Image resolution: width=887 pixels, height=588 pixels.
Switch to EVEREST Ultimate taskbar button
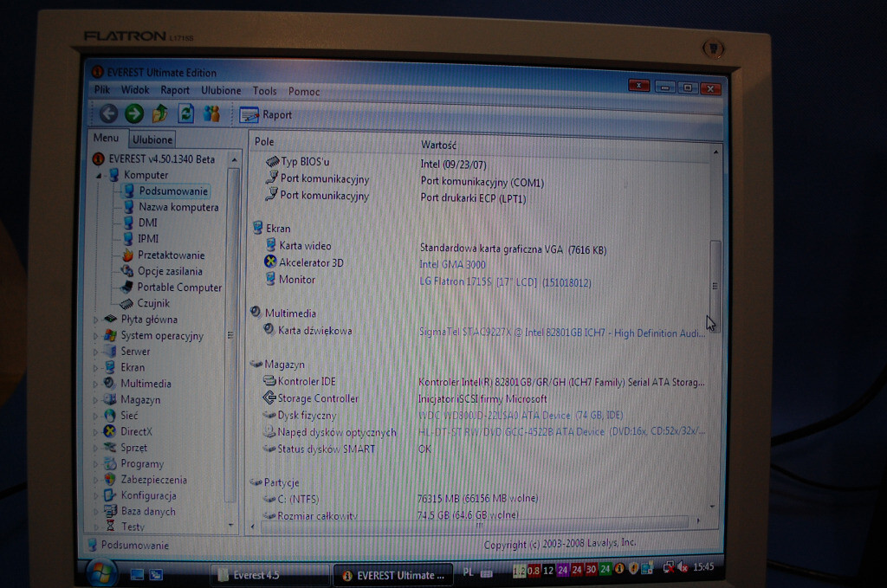click(393, 576)
